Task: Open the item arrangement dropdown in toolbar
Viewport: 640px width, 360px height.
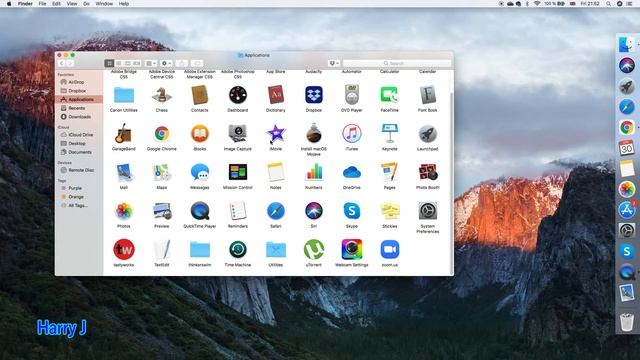Action: [x=151, y=63]
